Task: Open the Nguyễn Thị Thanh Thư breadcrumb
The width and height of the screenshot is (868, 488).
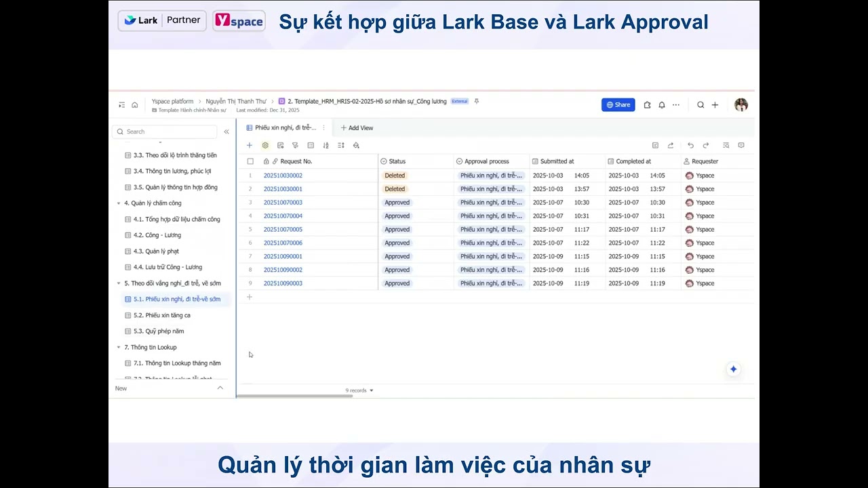Action: point(236,101)
